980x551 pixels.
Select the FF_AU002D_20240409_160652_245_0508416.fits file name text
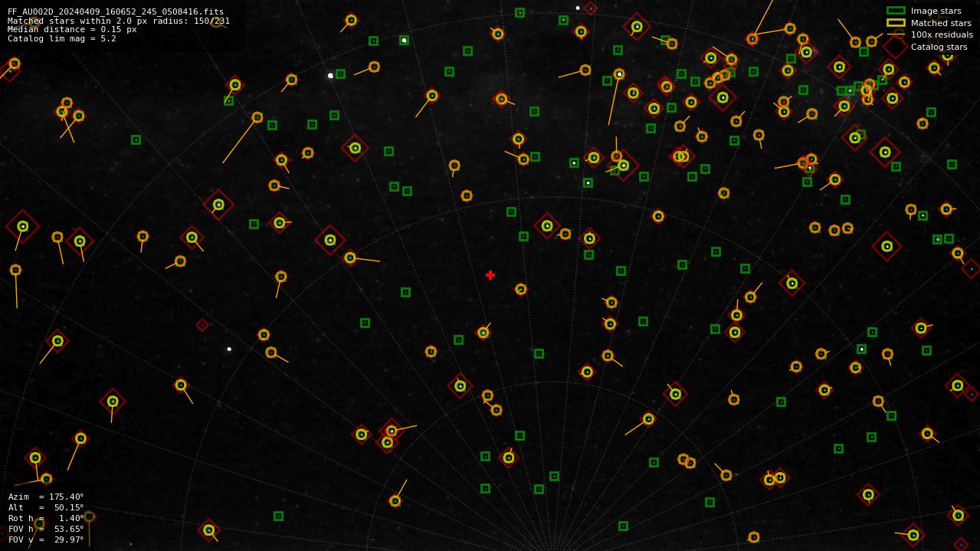tap(116, 11)
